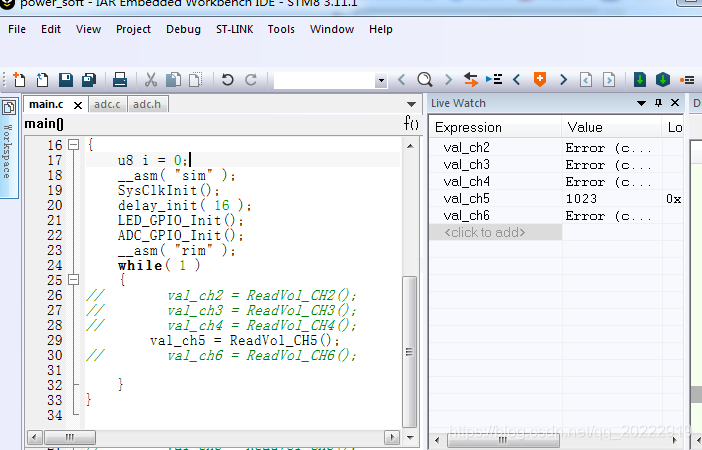Screen dimensions: 702x450
Task: Open the search text combo box dropdown
Action: [381, 80]
